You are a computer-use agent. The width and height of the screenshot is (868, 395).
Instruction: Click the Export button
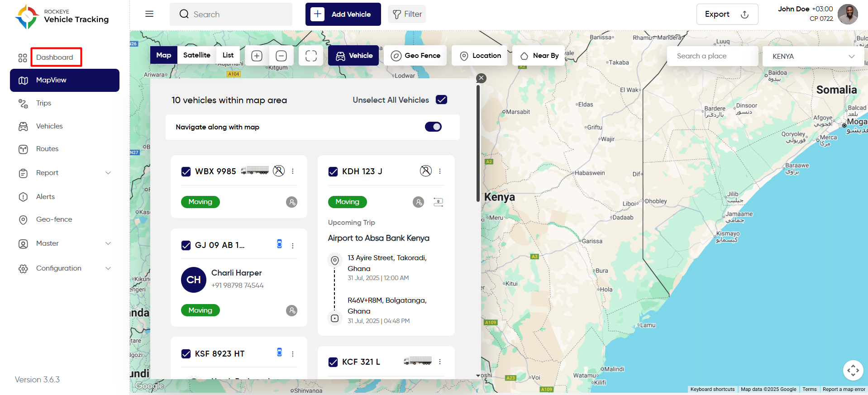coord(727,14)
